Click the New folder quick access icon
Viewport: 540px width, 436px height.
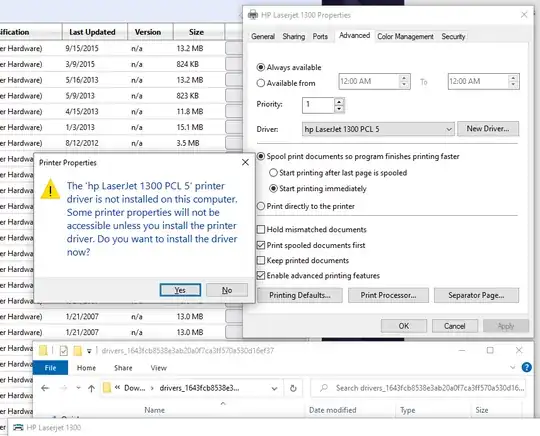(x=77, y=351)
